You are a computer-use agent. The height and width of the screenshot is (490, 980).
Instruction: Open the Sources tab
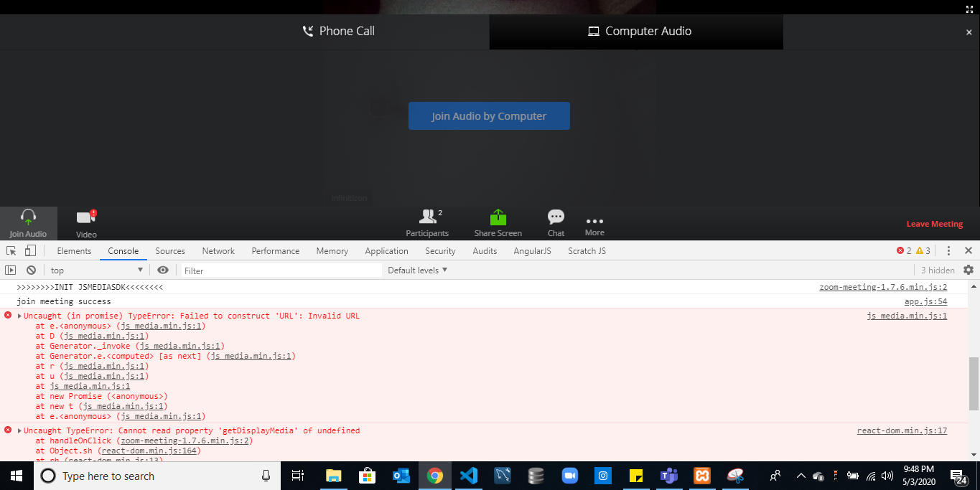(x=170, y=250)
